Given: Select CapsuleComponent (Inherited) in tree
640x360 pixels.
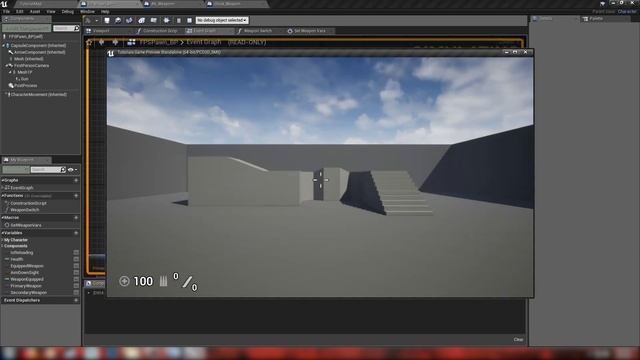Looking at the screenshot, I should pyautogui.click(x=38, y=46).
